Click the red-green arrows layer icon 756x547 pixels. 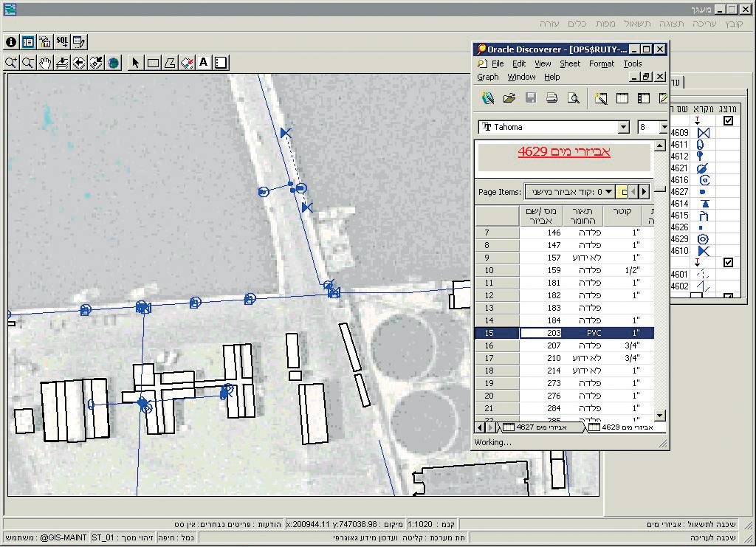click(x=187, y=63)
